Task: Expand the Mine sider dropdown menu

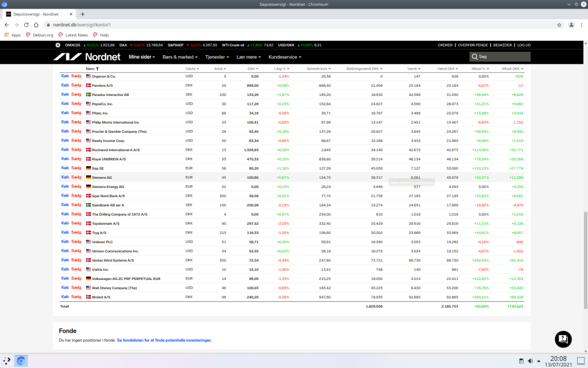Action: [x=143, y=57]
